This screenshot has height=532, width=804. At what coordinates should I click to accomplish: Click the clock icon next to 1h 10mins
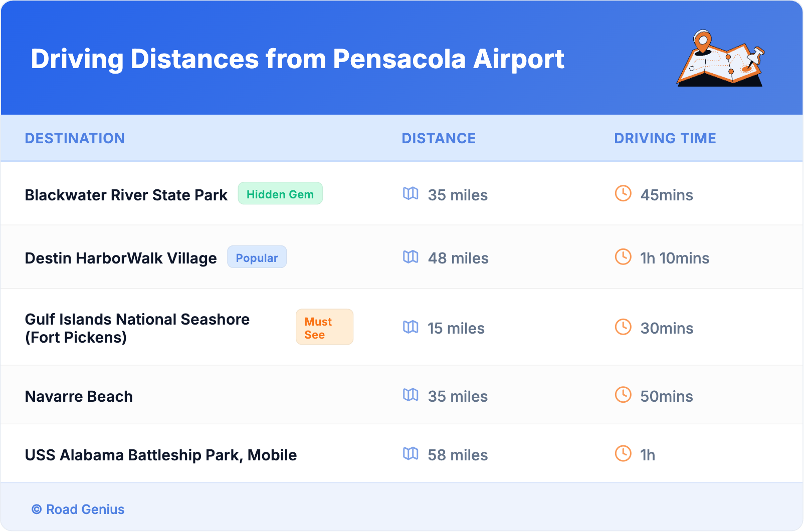click(623, 257)
